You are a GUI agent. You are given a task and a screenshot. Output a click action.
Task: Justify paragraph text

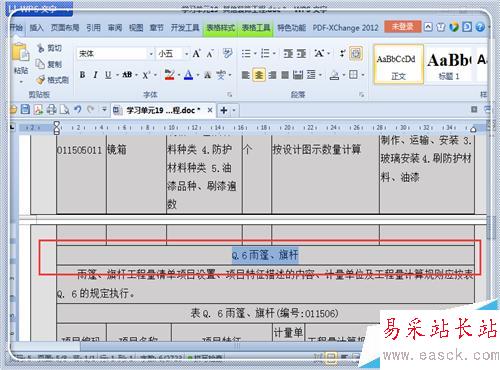tap(285, 75)
